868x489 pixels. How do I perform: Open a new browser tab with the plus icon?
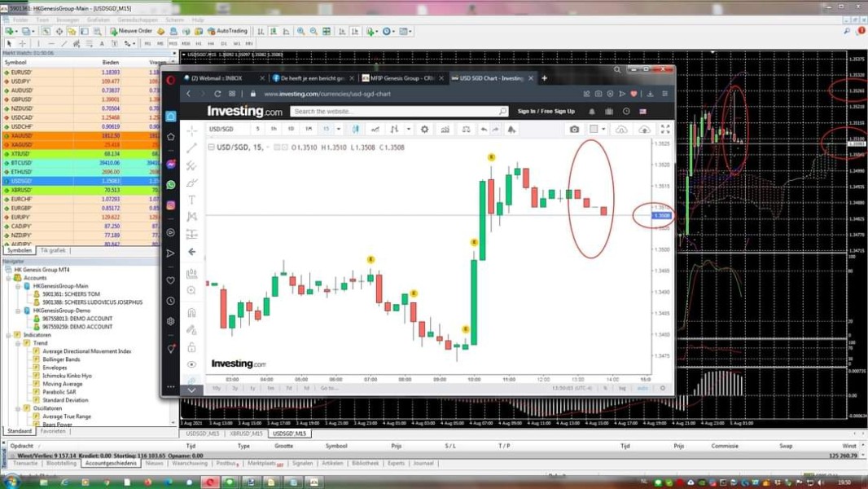point(544,78)
